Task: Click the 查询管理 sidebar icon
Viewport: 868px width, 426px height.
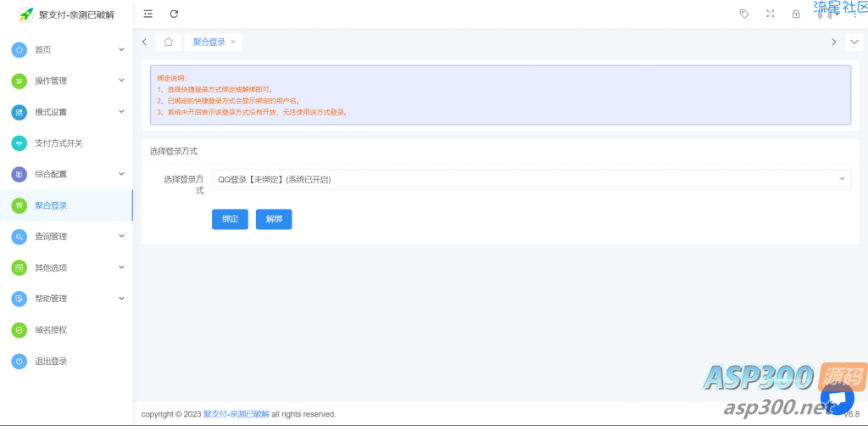Action: coord(19,237)
